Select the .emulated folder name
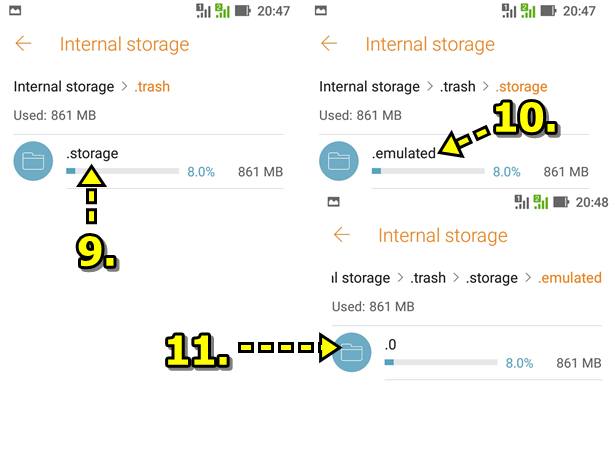The width and height of the screenshot is (615, 458). pyautogui.click(x=404, y=153)
